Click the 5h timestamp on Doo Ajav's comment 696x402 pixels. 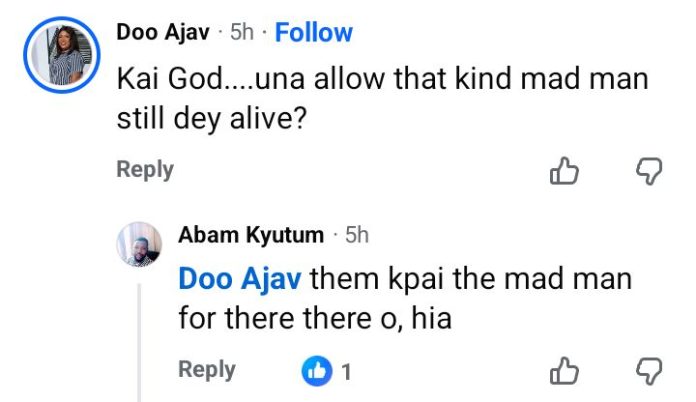(x=242, y=32)
